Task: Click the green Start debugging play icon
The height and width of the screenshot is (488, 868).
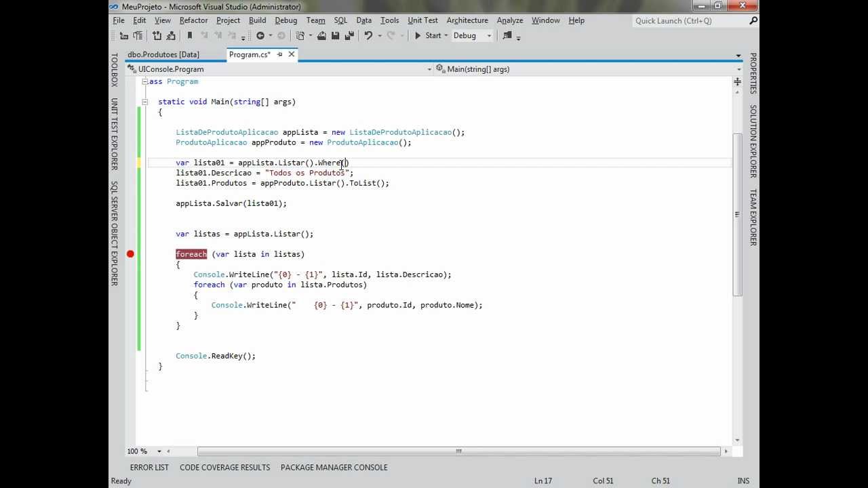Action: [x=418, y=35]
